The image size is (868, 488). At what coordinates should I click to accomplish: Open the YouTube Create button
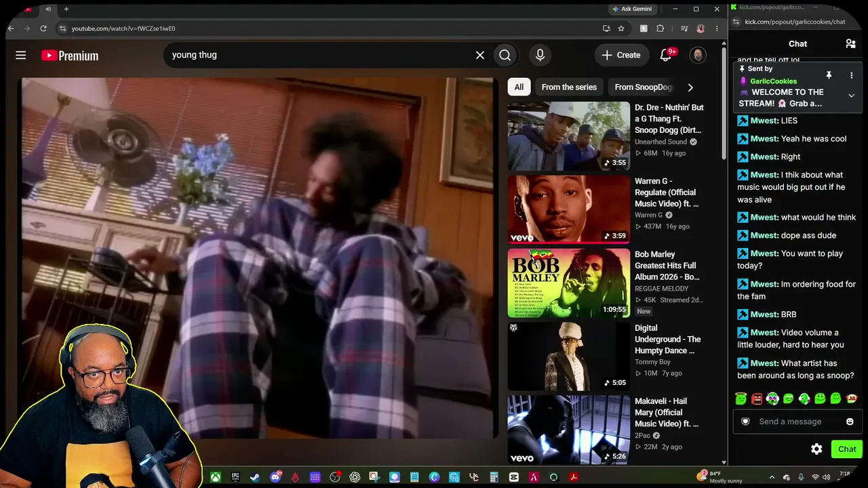[620, 55]
